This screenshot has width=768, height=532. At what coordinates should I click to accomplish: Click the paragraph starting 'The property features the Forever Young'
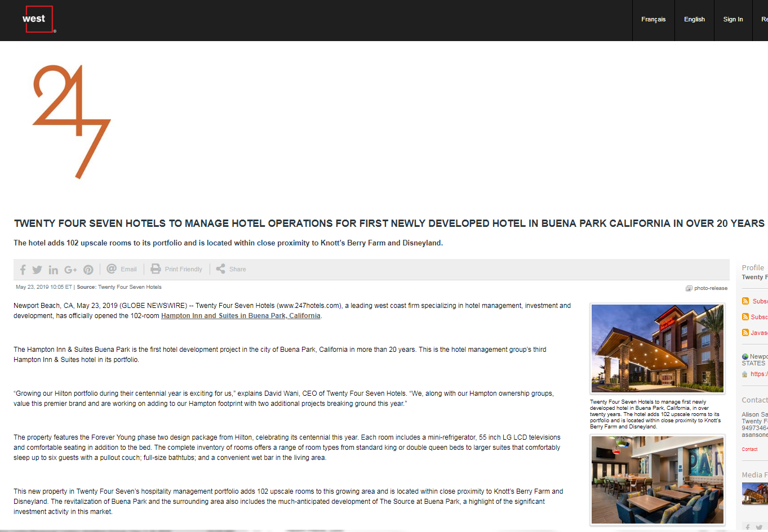pos(287,448)
